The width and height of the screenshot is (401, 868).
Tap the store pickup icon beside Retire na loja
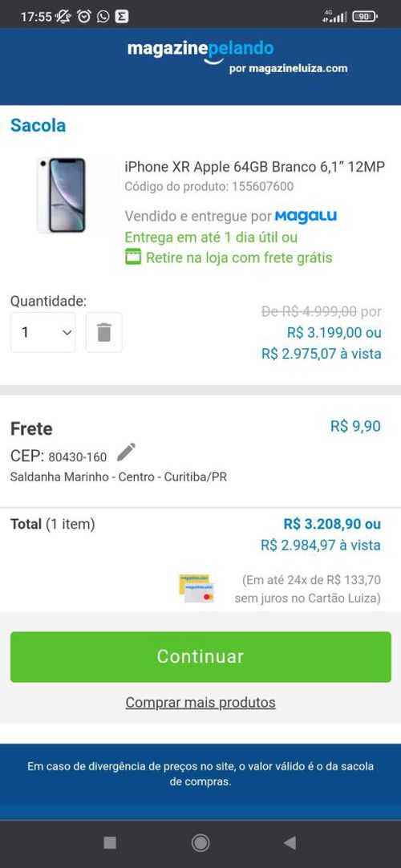[133, 258]
